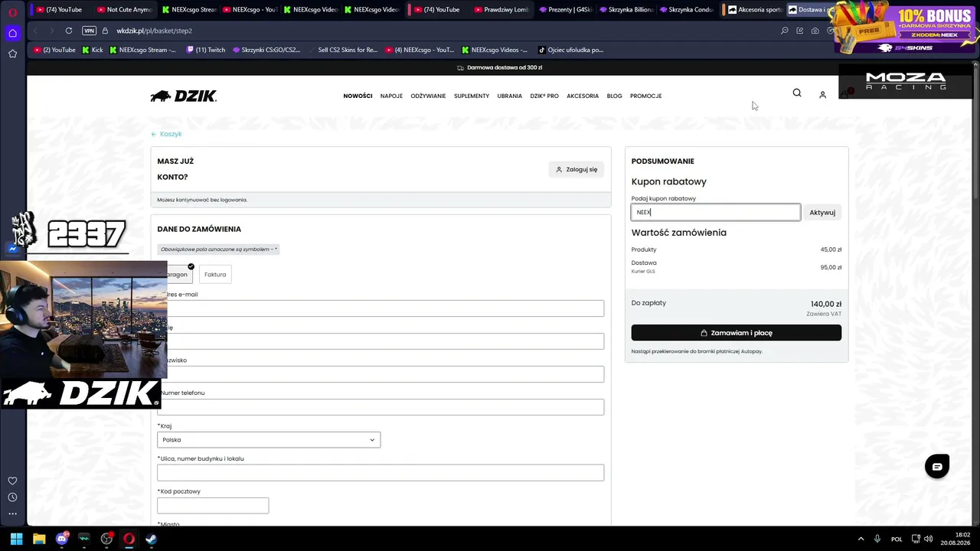
Task: Switch to the Not Cute Anymore tab
Action: click(x=125, y=10)
